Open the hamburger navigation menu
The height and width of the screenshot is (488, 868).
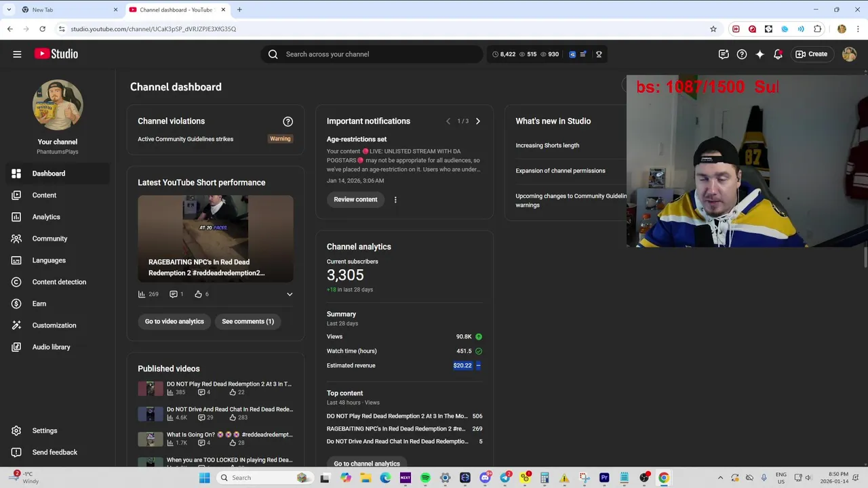pyautogui.click(x=17, y=54)
